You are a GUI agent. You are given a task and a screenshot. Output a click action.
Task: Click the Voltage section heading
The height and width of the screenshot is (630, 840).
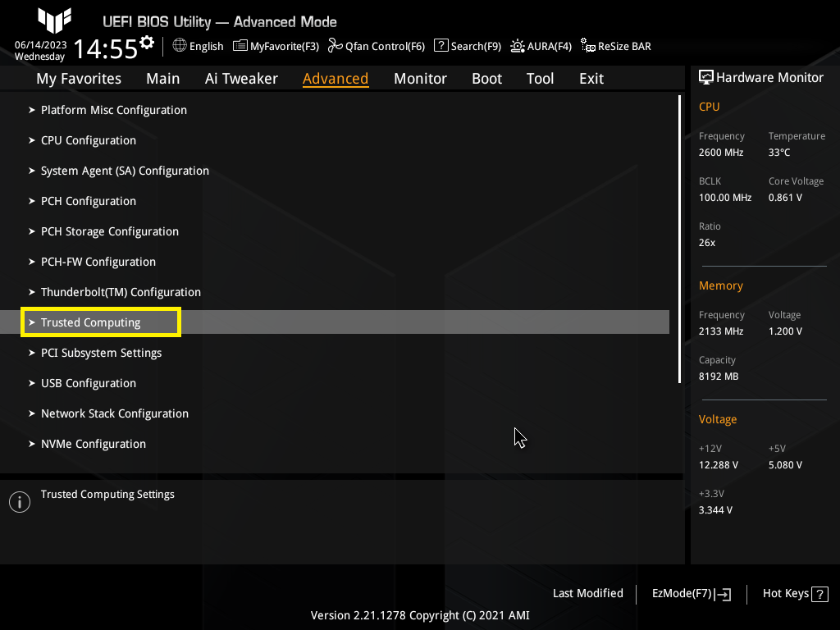(717, 419)
